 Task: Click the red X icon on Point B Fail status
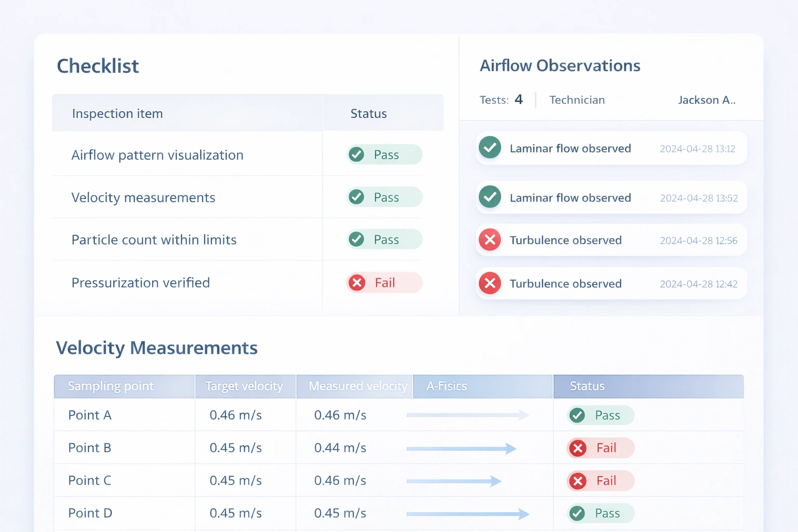[577, 448]
